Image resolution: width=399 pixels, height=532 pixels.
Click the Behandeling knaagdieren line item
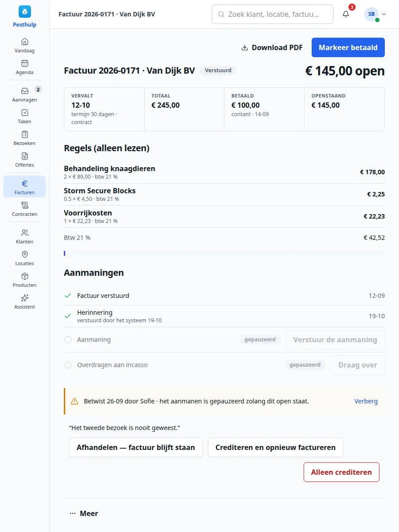[224, 172]
